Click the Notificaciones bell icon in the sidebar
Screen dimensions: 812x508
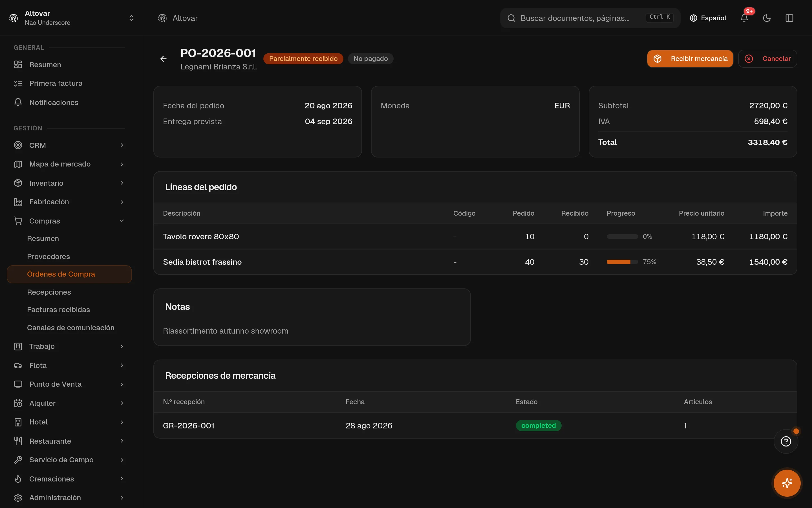(18, 102)
